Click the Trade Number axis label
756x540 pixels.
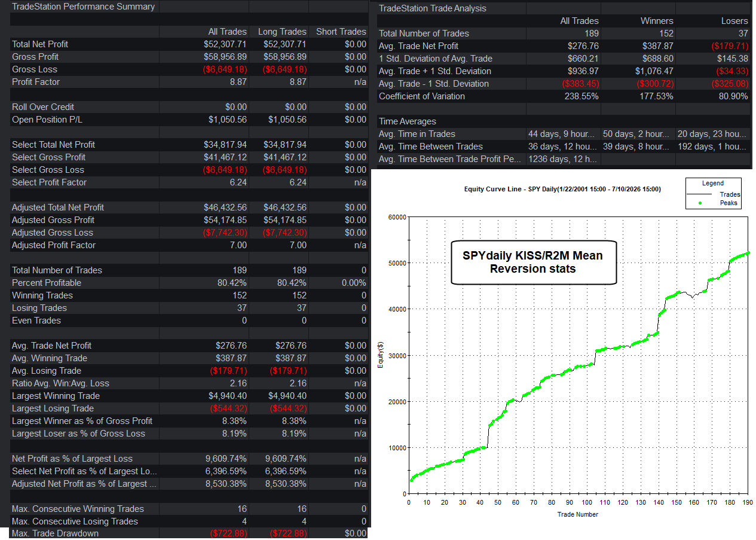tap(578, 514)
